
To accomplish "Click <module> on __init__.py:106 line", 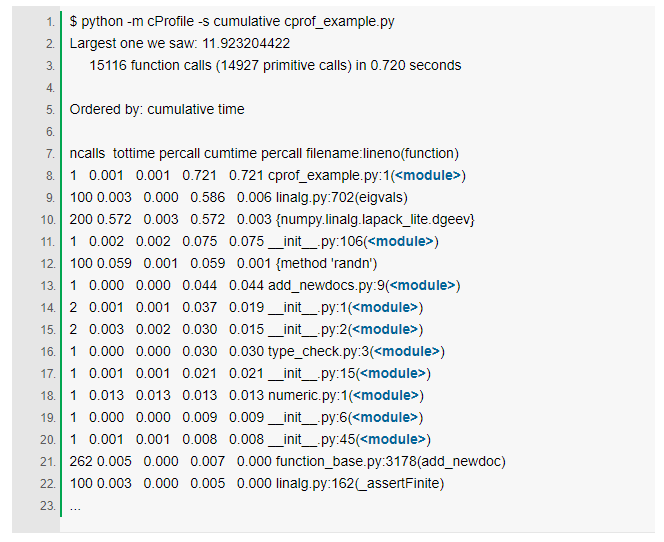I will click(401, 241).
